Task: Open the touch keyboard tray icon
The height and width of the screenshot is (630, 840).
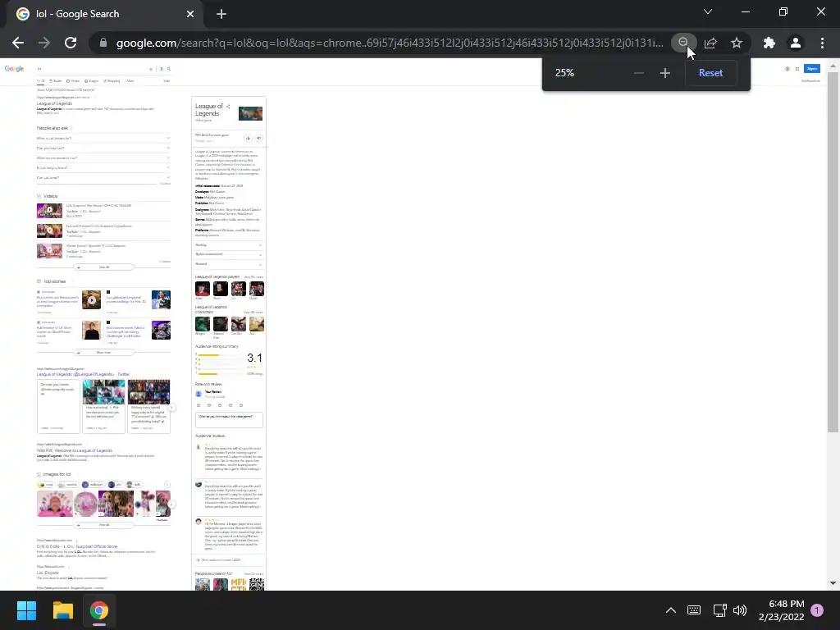Action: 694,610
